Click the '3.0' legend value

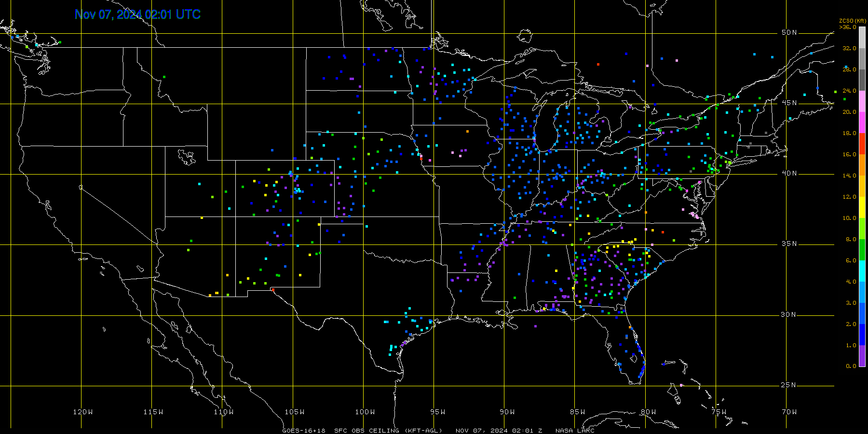tap(851, 303)
